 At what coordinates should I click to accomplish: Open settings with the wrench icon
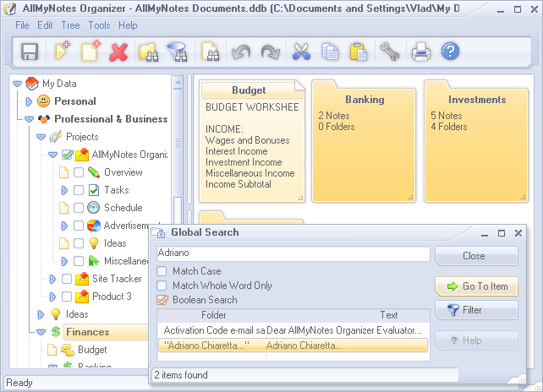[389, 52]
